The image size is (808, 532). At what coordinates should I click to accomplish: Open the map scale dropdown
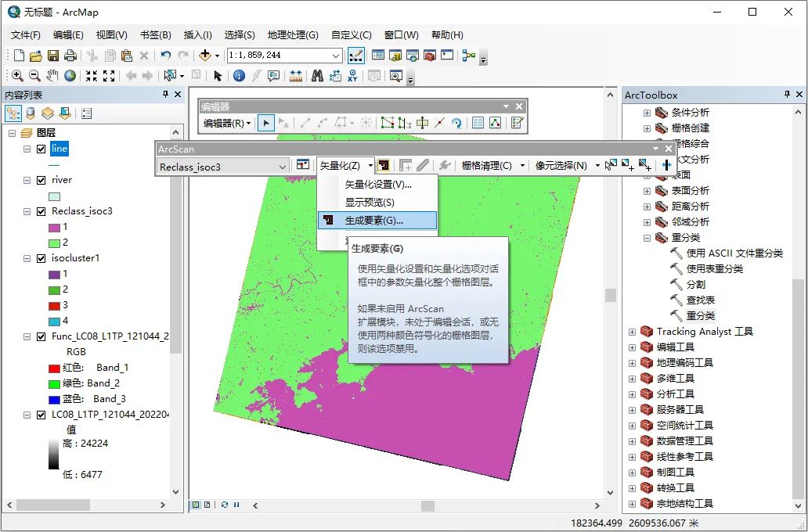coord(335,55)
